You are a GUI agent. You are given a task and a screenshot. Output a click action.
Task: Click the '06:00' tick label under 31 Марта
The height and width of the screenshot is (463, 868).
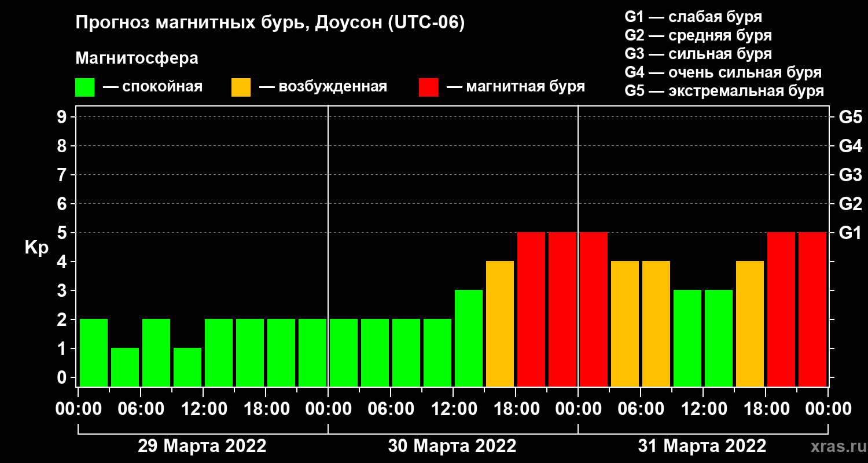tap(641, 409)
